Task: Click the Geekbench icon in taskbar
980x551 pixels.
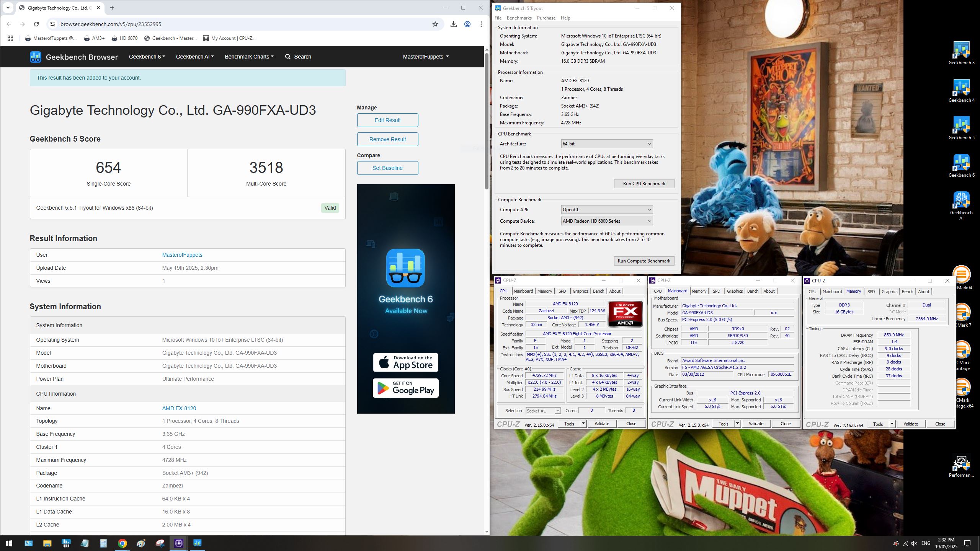Action: [198, 543]
